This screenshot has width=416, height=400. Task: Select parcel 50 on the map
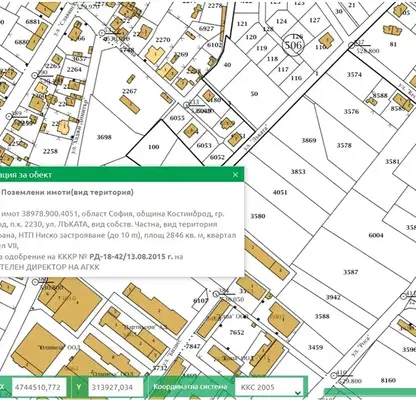coord(254,94)
